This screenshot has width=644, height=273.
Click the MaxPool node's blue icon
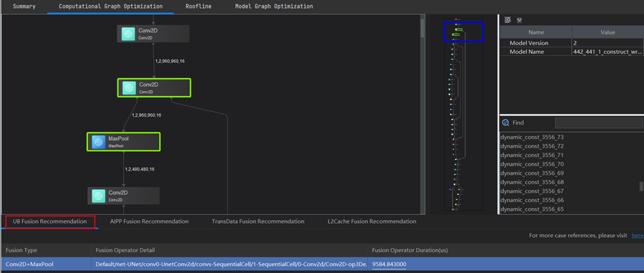tap(98, 142)
